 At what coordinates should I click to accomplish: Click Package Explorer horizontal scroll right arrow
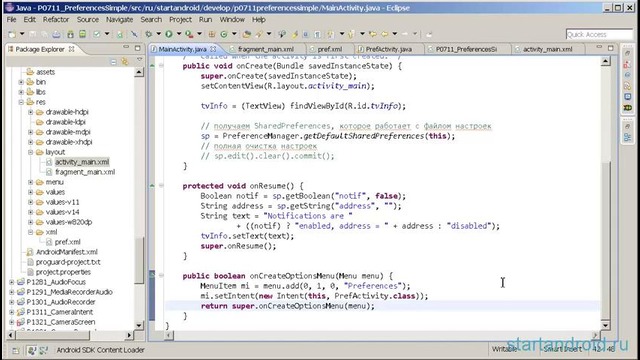(129, 335)
